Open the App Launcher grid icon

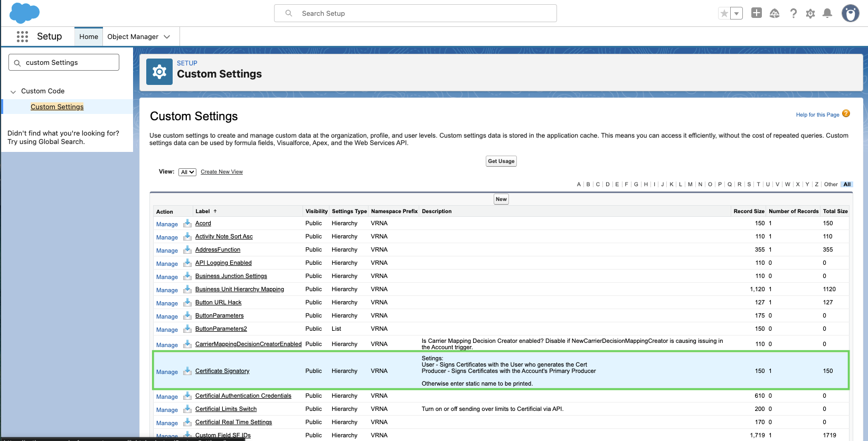(22, 36)
